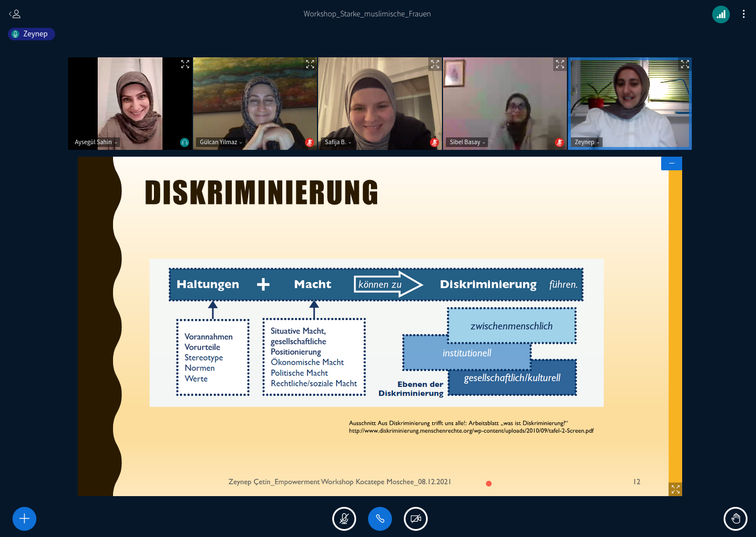Click the connection status signal icon
Image resolution: width=756 pixels, height=537 pixels.
click(721, 14)
